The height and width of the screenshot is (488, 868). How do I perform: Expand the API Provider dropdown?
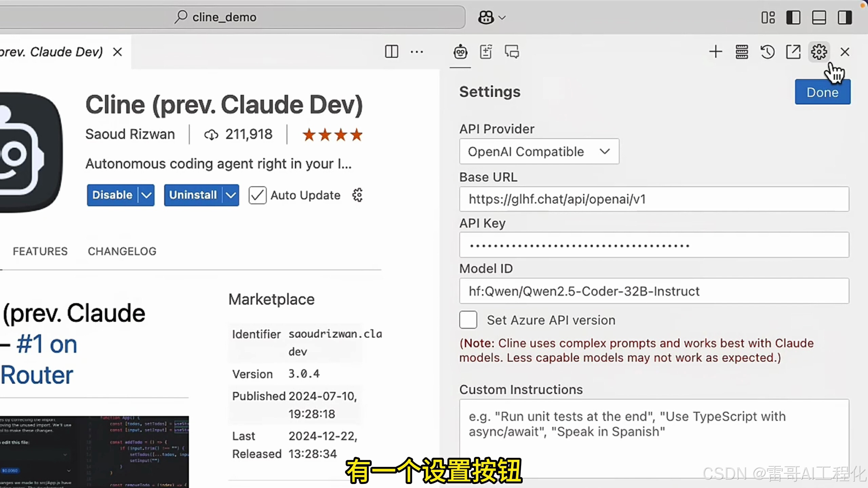[539, 151]
